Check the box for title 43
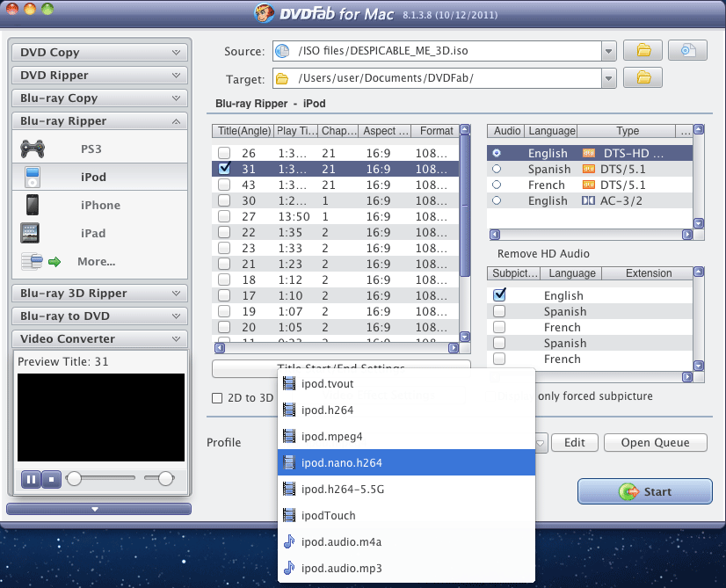Image resolution: width=726 pixels, height=588 pixels. click(x=224, y=185)
